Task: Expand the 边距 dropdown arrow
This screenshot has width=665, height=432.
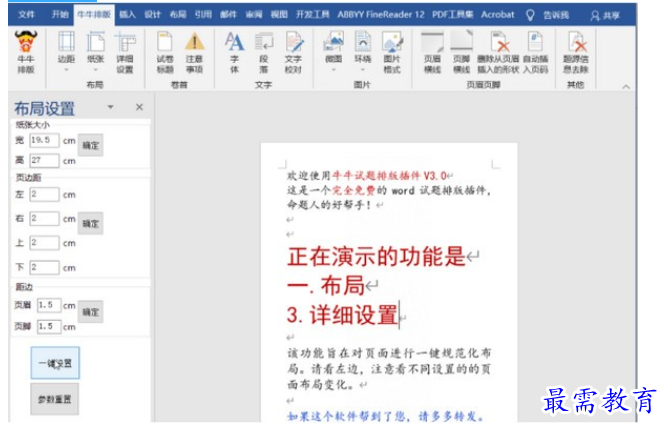Action: click(66, 70)
